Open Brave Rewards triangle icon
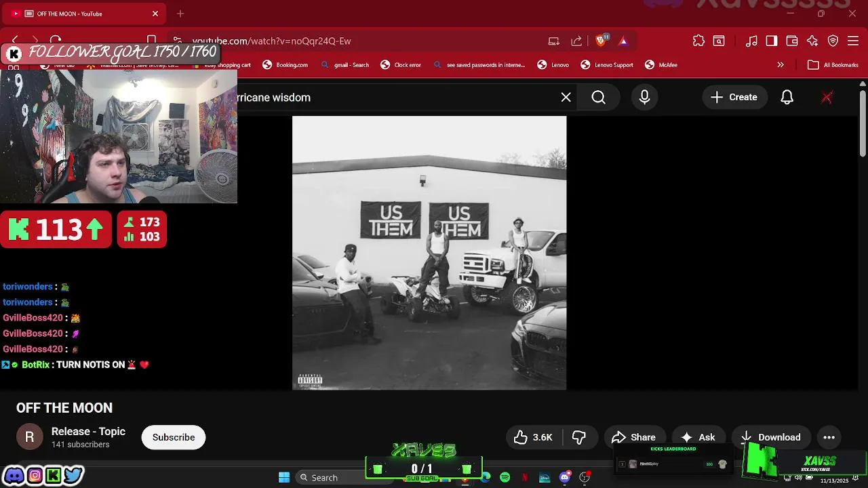 (623, 41)
